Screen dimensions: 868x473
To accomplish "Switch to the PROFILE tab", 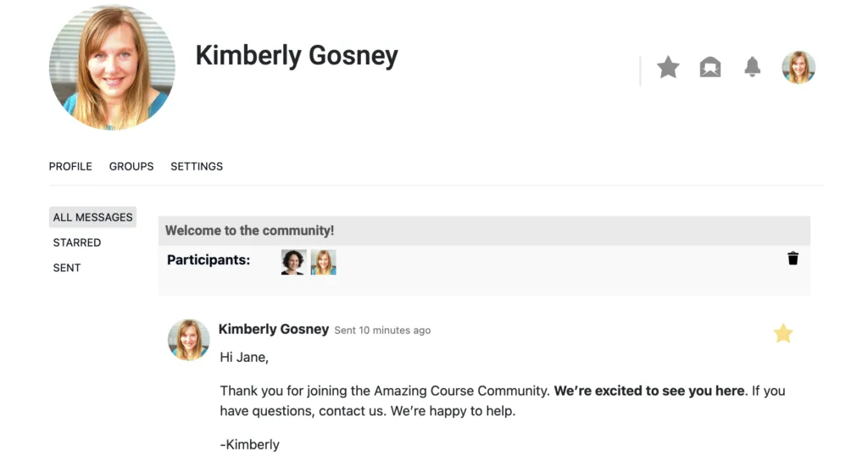I will [70, 166].
